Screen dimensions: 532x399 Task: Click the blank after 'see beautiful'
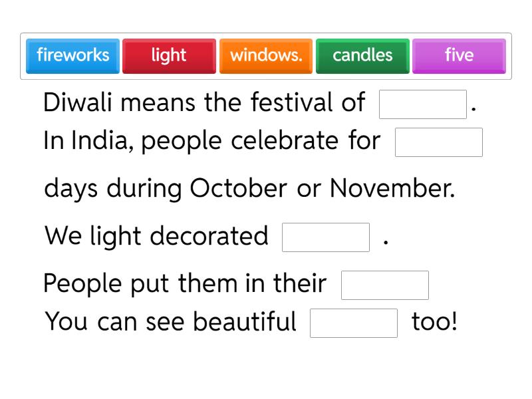(354, 323)
